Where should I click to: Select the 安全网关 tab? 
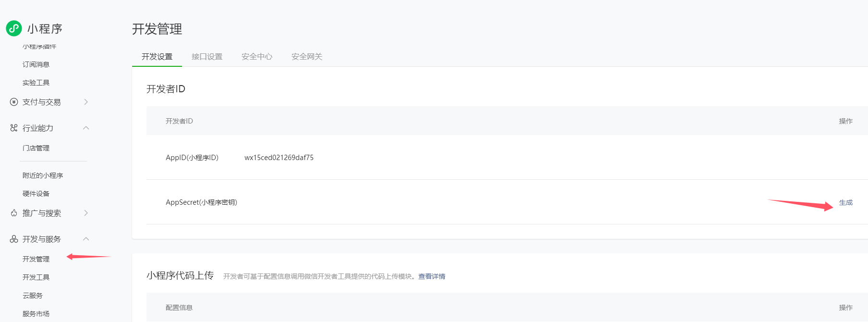click(306, 57)
